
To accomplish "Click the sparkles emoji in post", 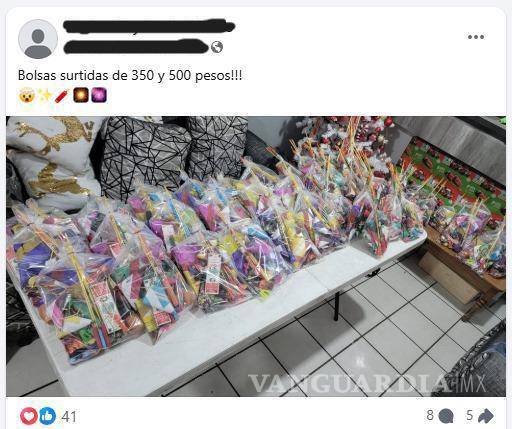I will point(45,96).
